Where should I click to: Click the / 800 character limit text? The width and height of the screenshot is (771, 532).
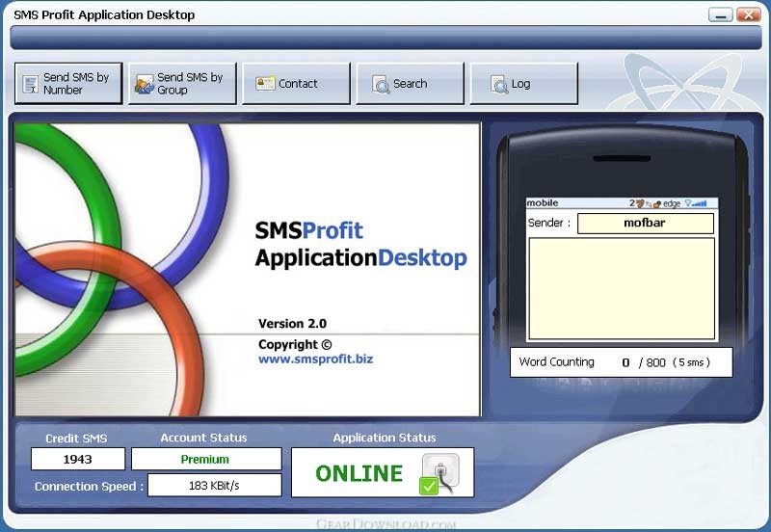coord(652,363)
